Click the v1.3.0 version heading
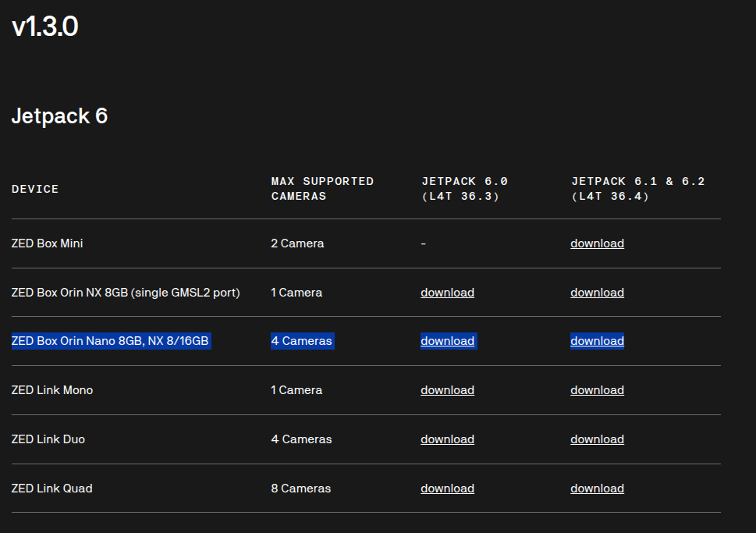Image resolution: width=756 pixels, height=533 pixels. point(44,27)
